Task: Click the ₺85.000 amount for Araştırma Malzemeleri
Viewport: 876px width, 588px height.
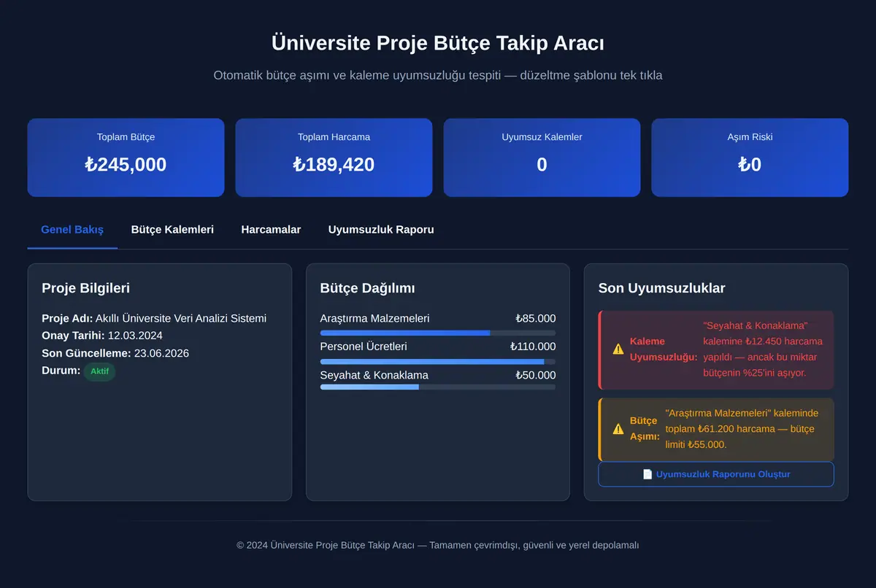Action: point(535,319)
